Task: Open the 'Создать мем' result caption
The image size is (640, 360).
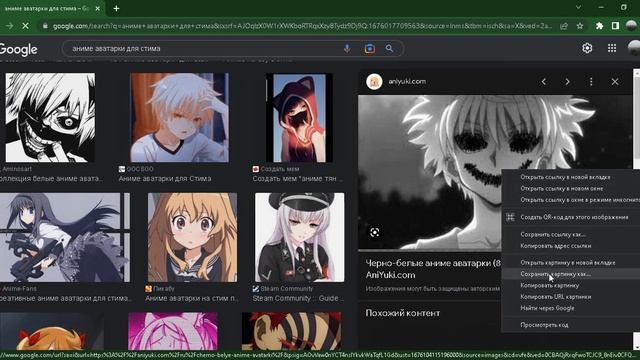Action: click(298, 178)
